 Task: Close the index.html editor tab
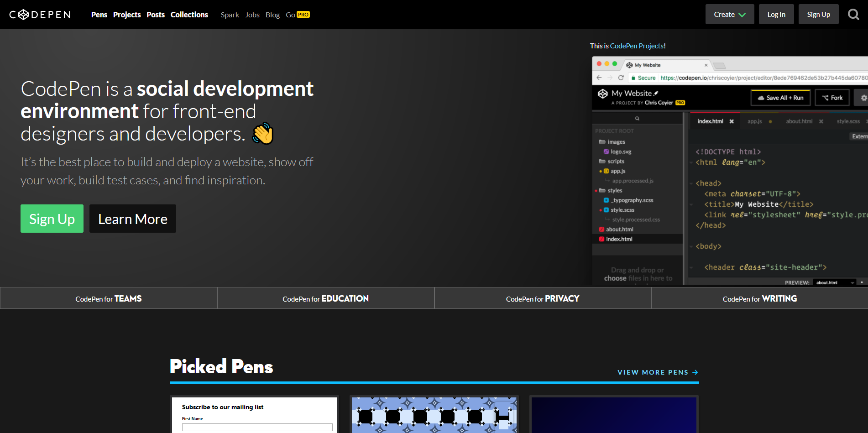click(x=732, y=121)
